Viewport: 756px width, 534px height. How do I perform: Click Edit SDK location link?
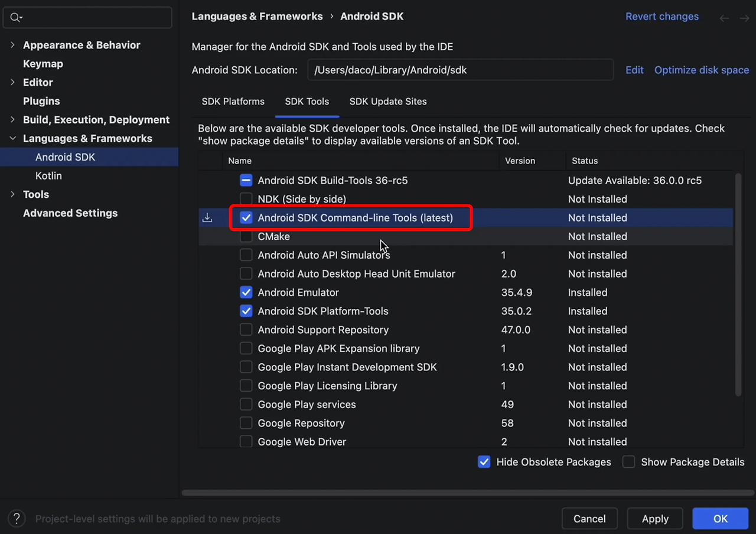coord(635,70)
